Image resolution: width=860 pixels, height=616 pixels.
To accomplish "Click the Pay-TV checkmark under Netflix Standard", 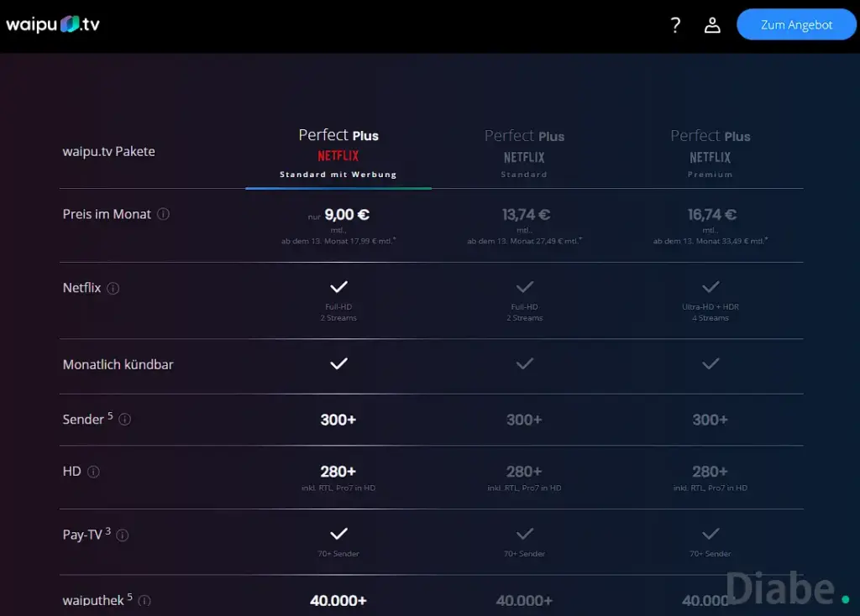I will point(524,532).
